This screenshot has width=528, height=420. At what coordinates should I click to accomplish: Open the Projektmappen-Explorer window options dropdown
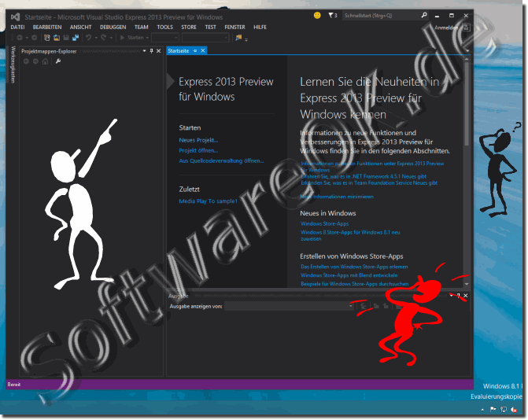(144, 51)
